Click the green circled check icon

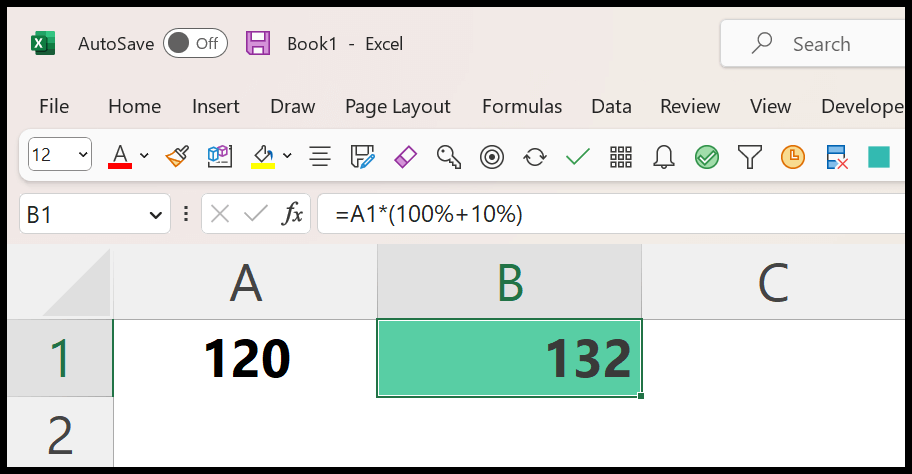coord(707,157)
